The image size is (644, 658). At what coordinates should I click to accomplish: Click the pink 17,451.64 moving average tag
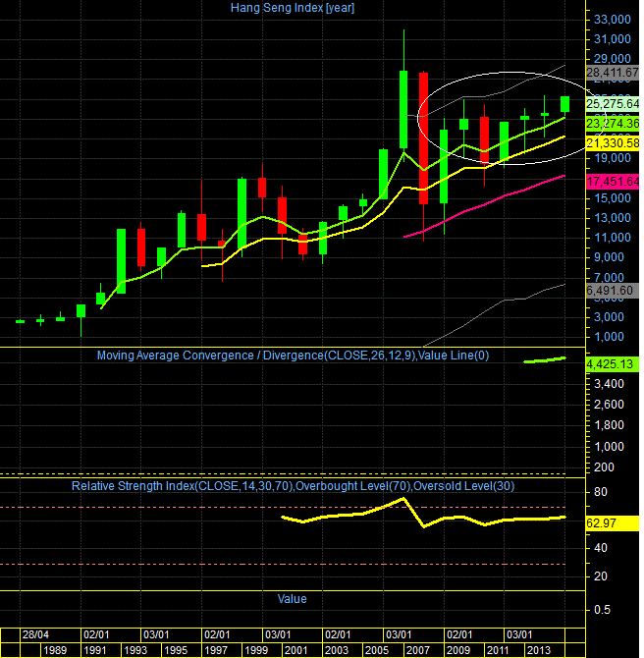coord(613,182)
